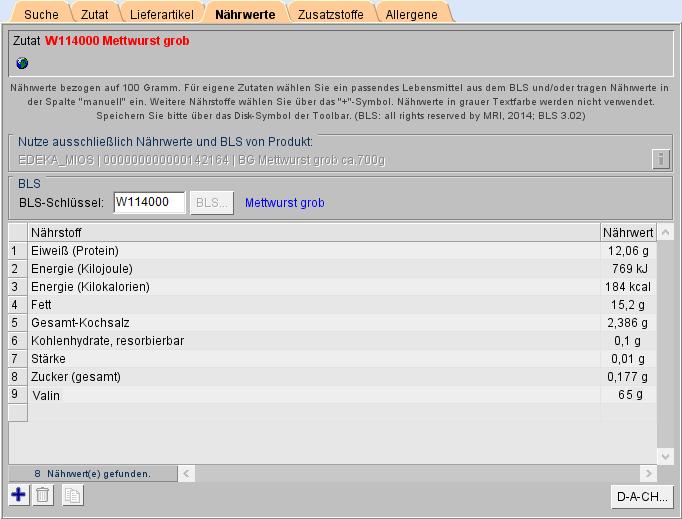
Task: Click the Nährwert column header
Action: (628, 233)
